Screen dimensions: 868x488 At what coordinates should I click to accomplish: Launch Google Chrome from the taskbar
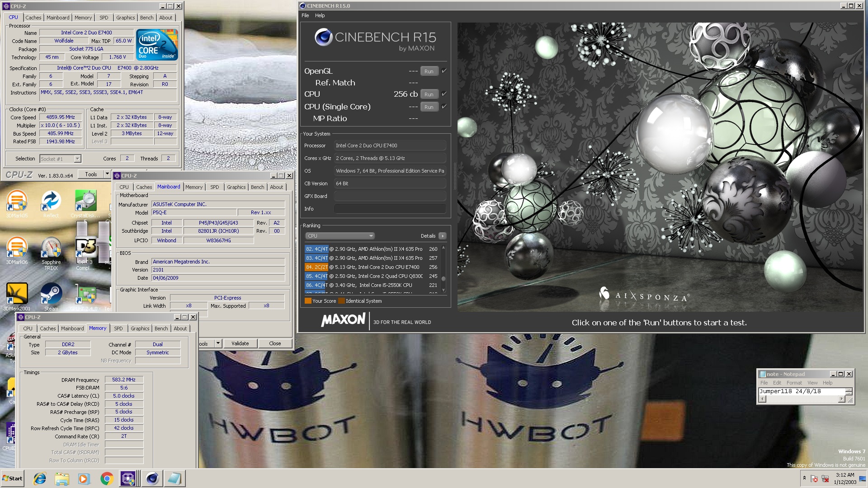(107, 479)
